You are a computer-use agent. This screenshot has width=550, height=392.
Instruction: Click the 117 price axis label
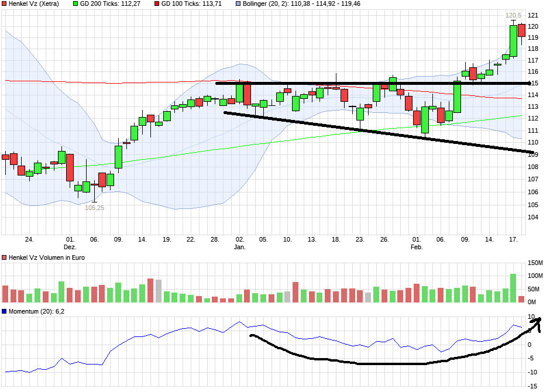(533, 60)
